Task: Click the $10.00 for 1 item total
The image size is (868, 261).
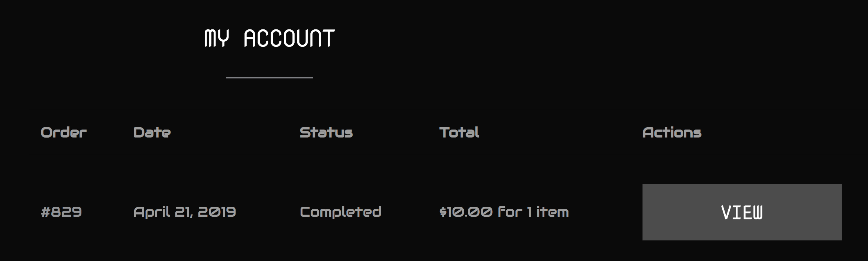Action: [504, 212]
